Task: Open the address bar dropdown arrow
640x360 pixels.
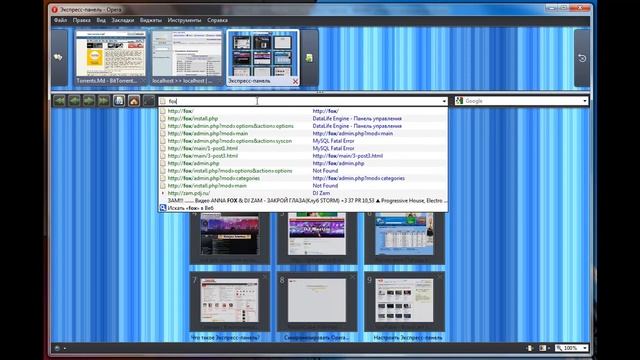Action: [x=444, y=101]
